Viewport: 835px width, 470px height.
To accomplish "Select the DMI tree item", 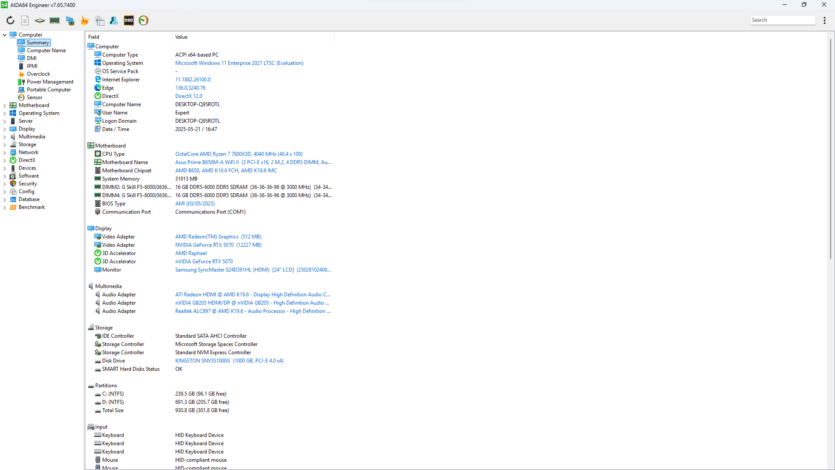I will [x=32, y=58].
